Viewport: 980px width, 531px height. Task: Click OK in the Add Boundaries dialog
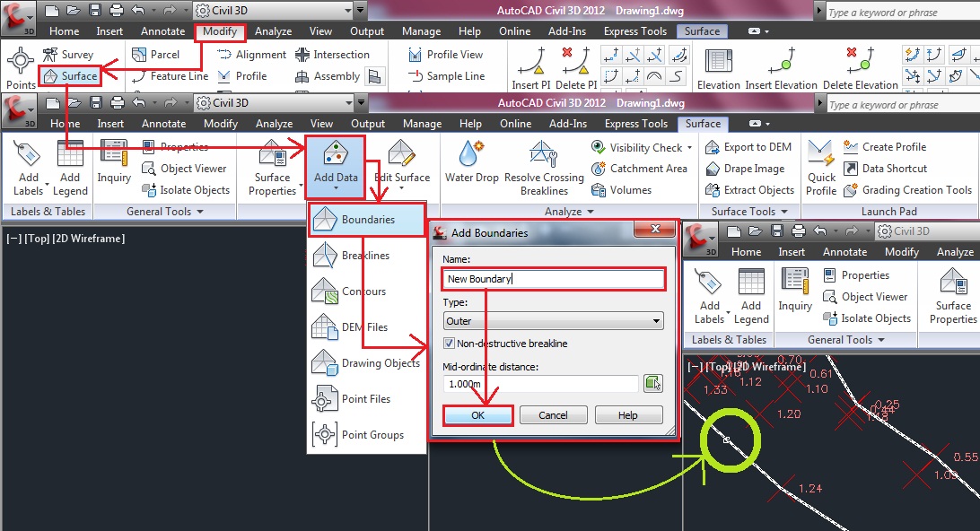[x=477, y=414]
